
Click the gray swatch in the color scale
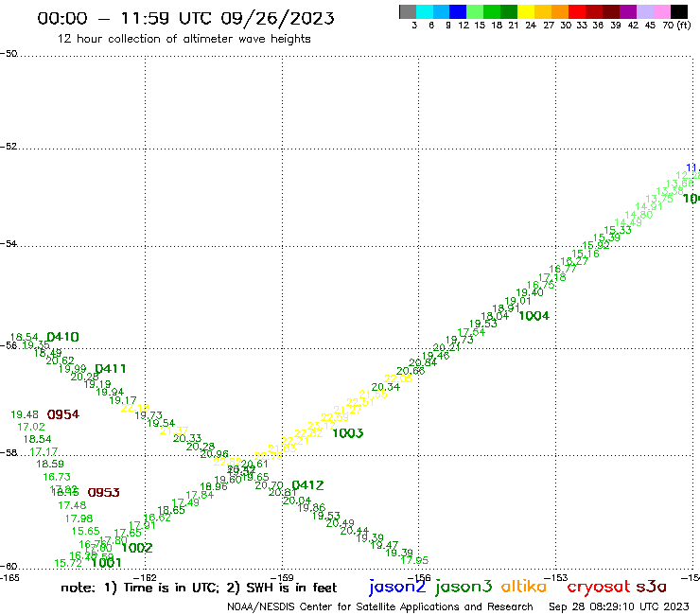pyautogui.click(x=408, y=11)
